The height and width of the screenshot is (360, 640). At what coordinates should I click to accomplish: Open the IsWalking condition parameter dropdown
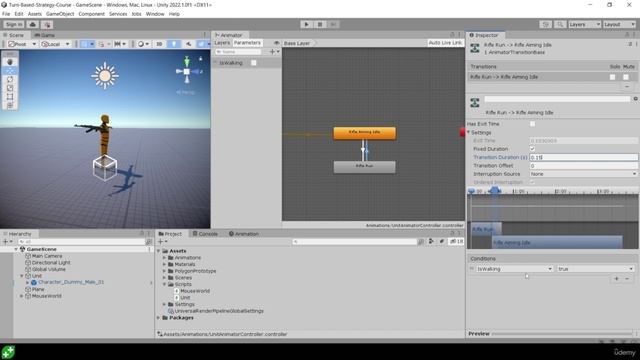(515, 269)
